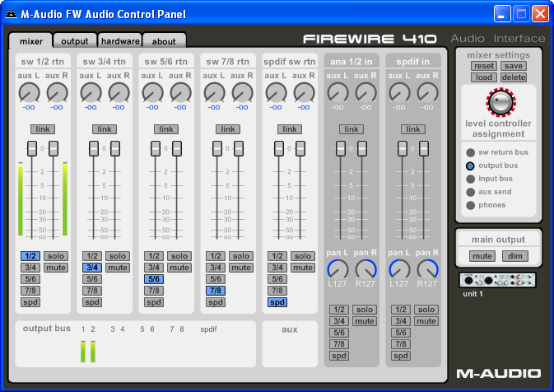Click right fader handle on ana 1/2 in
554x392 pixels.
click(362, 148)
